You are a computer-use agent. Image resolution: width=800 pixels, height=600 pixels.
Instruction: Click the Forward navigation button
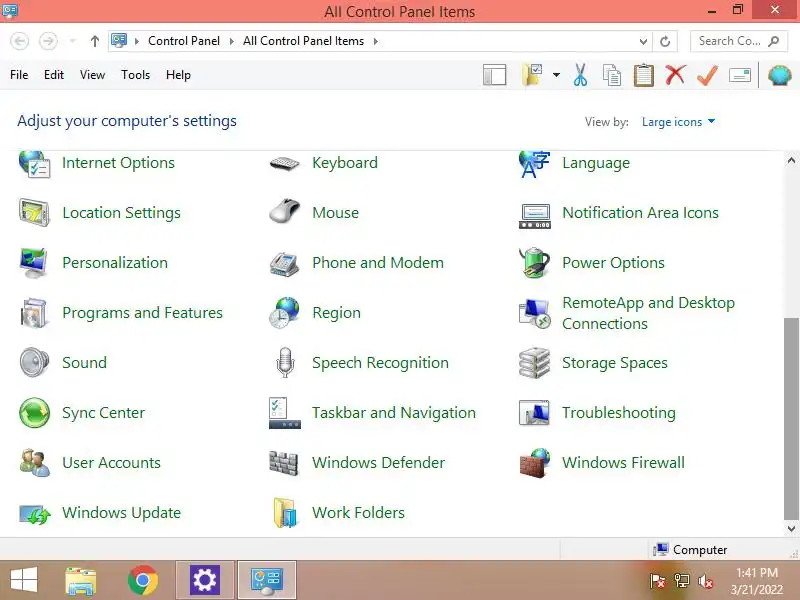click(48, 41)
